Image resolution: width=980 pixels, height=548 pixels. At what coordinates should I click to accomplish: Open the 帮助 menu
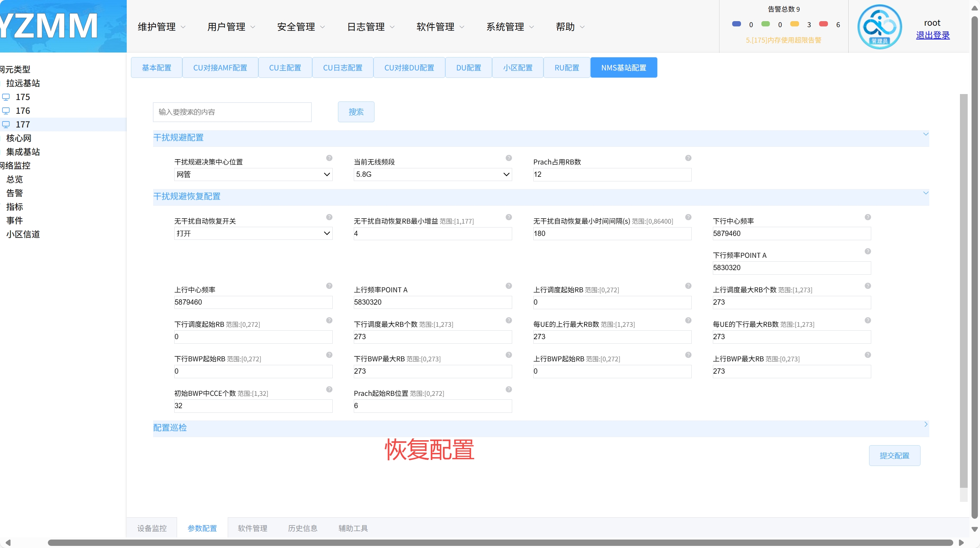570,27
